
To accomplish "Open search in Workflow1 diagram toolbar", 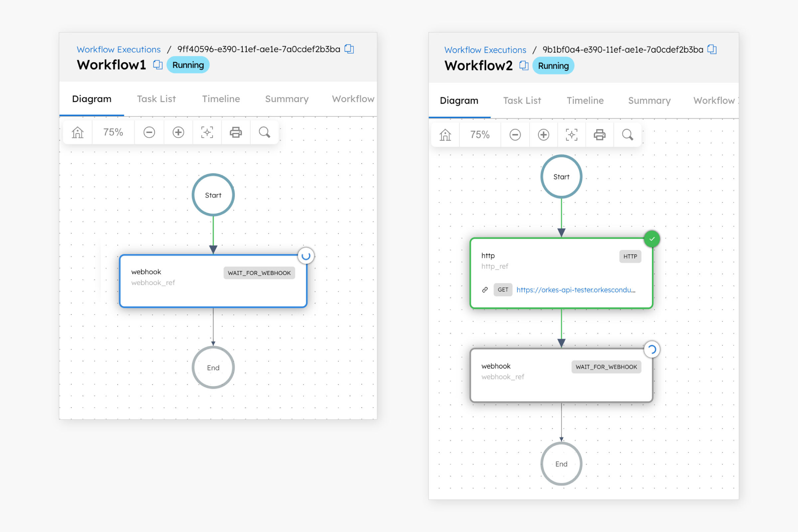I will (x=265, y=132).
